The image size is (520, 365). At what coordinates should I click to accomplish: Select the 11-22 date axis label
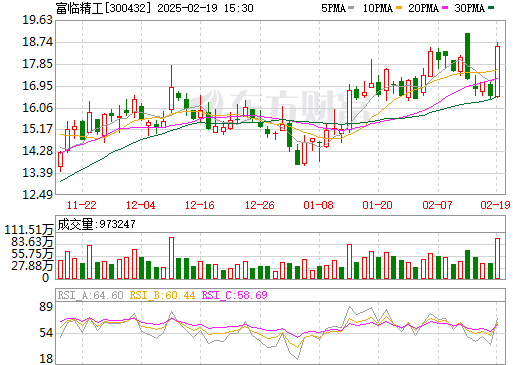(x=82, y=205)
